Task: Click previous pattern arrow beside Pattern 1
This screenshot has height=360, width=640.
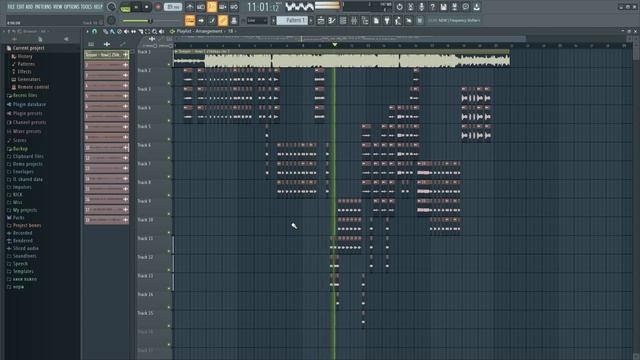Action: [274, 20]
